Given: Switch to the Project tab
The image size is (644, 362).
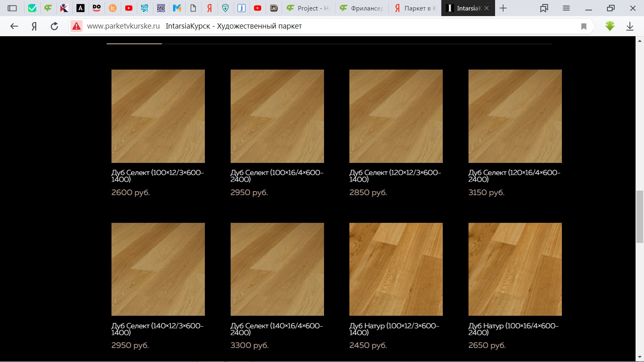Looking at the screenshot, I should (x=308, y=8).
